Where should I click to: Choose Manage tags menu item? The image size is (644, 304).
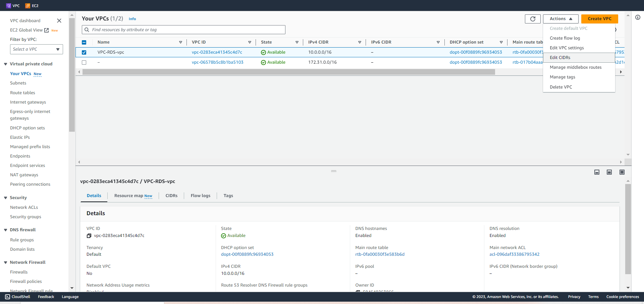pos(579,77)
